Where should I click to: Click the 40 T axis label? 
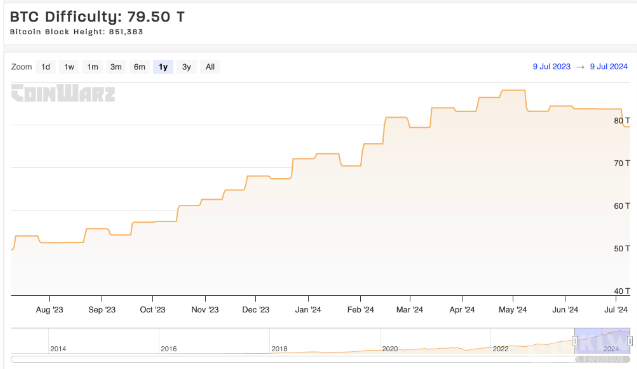(622, 291)
